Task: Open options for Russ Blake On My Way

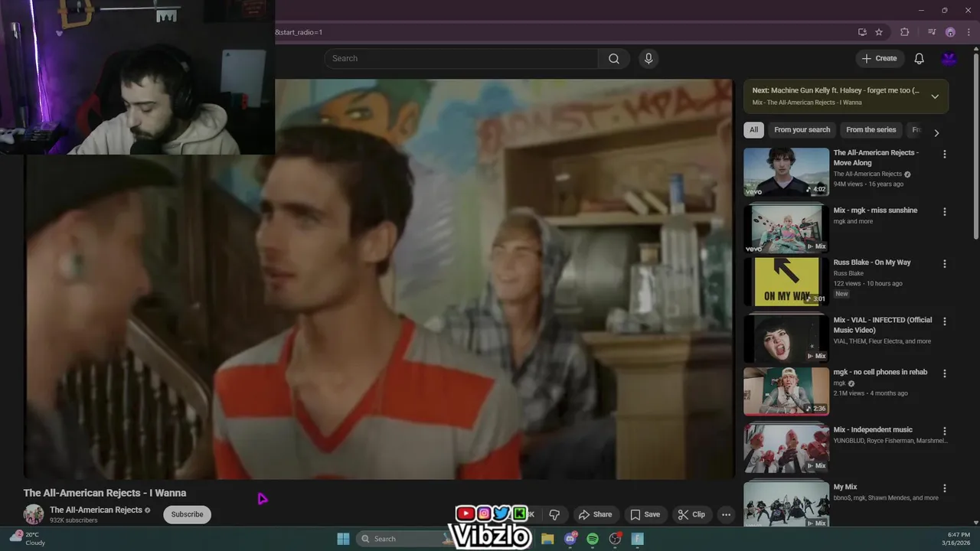Action: pos(944,263)
